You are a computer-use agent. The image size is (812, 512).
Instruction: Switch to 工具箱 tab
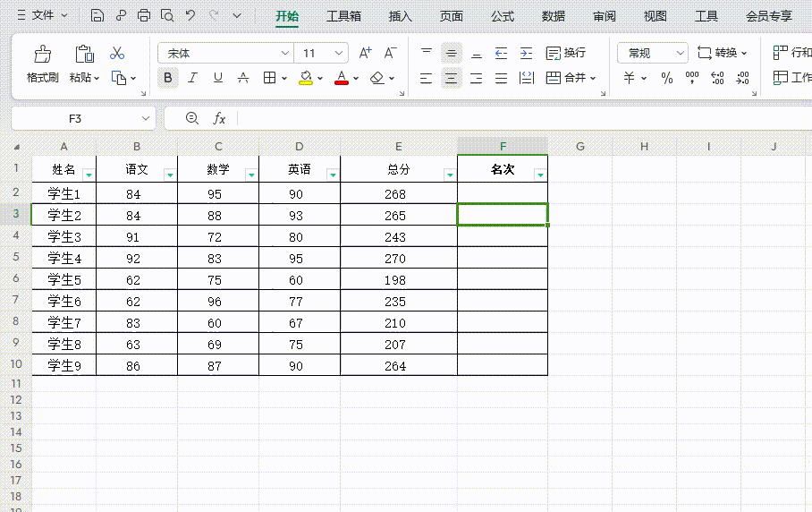pyautogui.click(x=343, y=16)
